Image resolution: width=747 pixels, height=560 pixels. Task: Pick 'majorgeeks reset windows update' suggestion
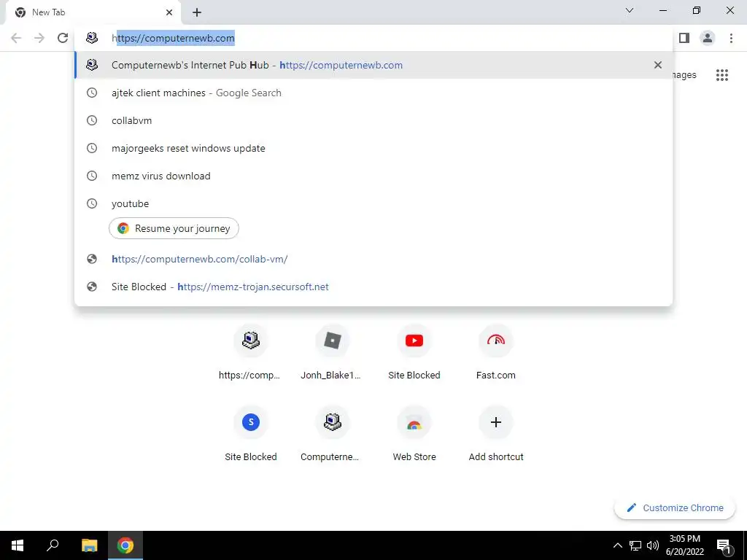373,148
